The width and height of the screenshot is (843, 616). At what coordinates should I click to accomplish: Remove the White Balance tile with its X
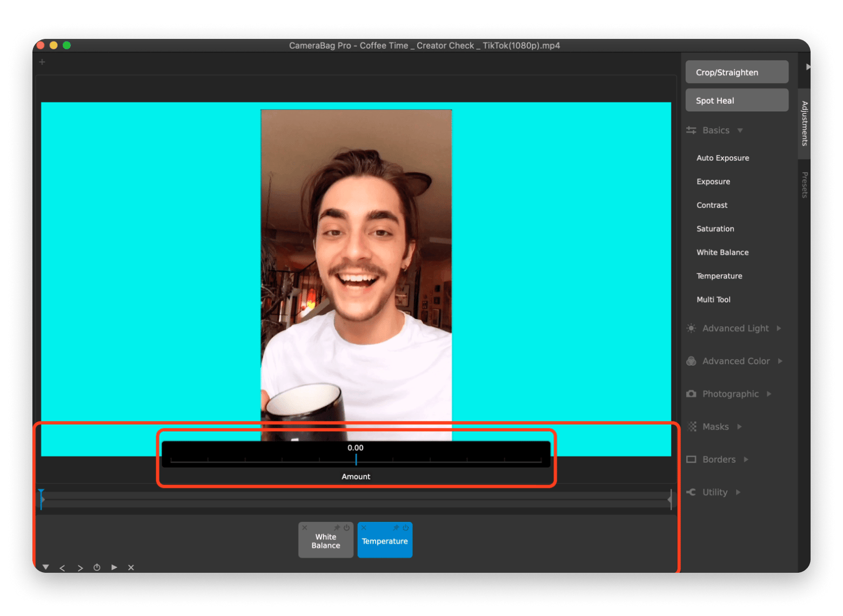tap(305, 528)
